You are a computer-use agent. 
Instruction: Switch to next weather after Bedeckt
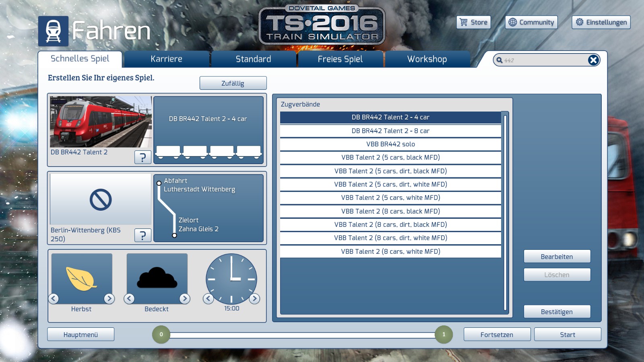click(185, 298)
